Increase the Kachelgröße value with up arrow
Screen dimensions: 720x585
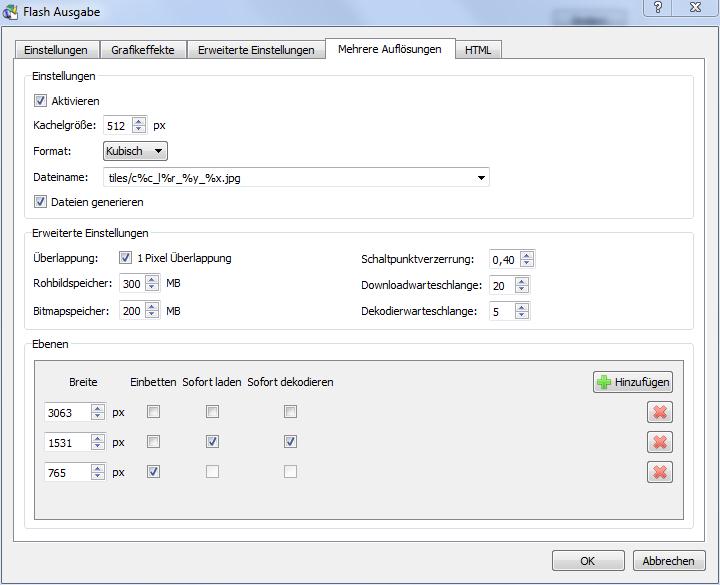139,121
